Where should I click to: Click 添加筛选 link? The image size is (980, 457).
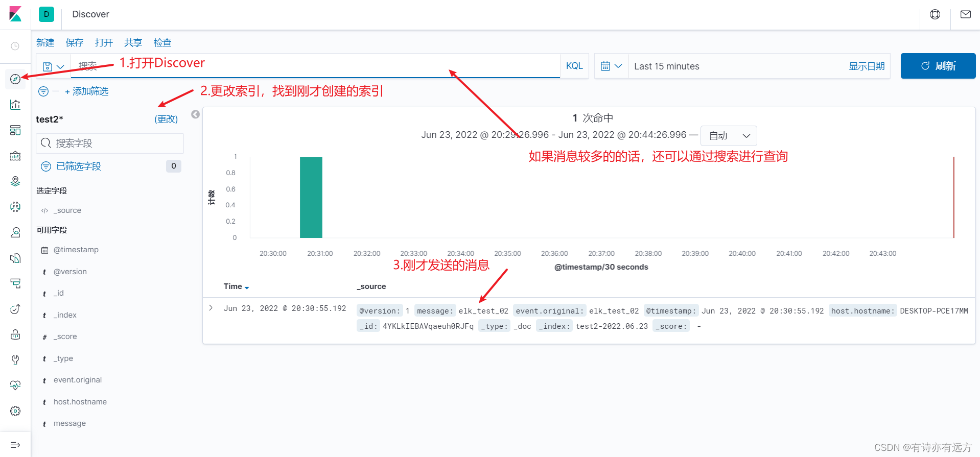(x=87, y=91)
